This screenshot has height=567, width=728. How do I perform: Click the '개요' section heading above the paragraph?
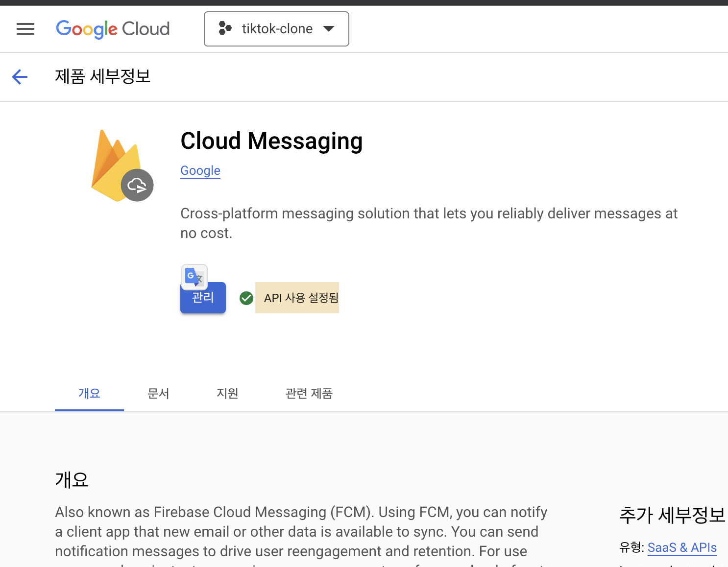point(72,480)
